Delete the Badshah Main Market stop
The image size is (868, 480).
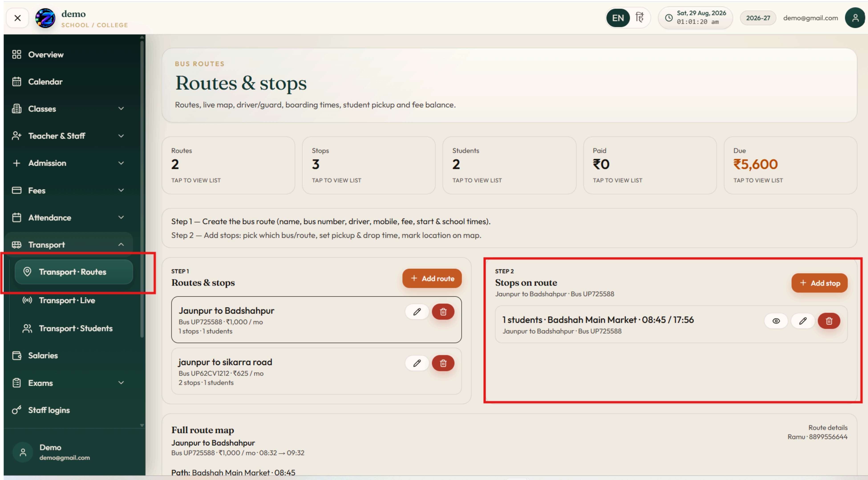coord(829,321)
